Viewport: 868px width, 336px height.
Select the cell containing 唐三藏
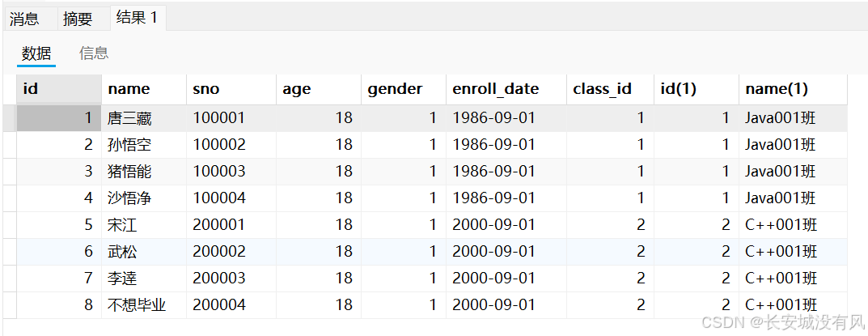(129, 118)
